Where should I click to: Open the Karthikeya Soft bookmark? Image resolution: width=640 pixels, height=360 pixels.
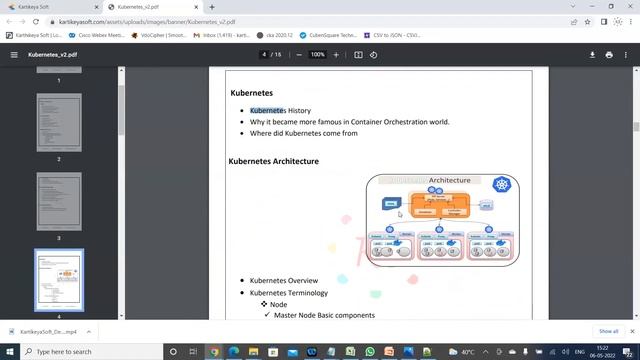(33, 36)
